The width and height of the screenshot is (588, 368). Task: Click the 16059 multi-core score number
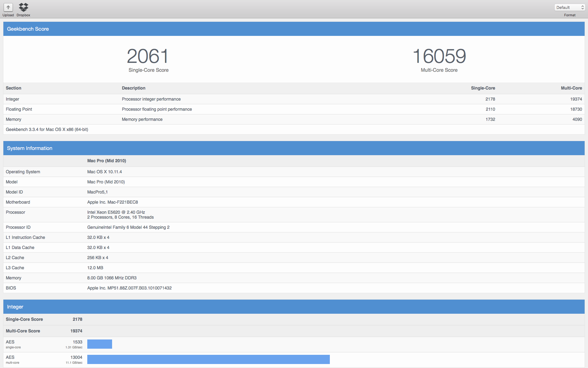[x=439, y=56]
